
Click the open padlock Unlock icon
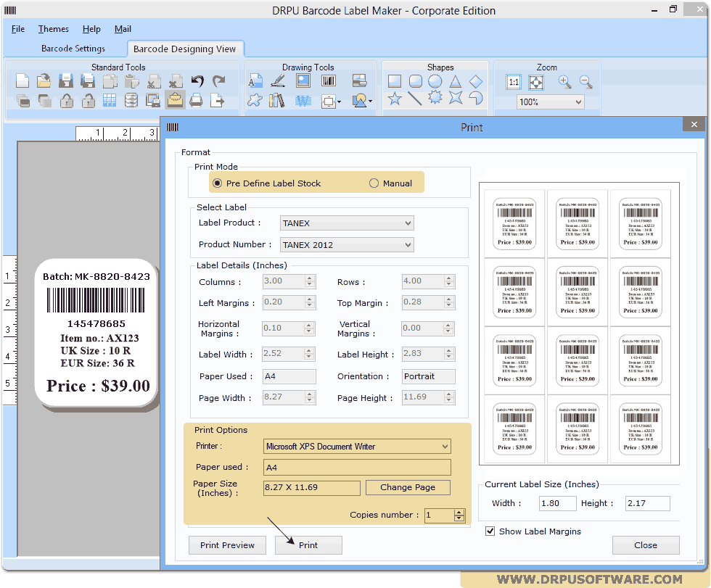point(89,100)
